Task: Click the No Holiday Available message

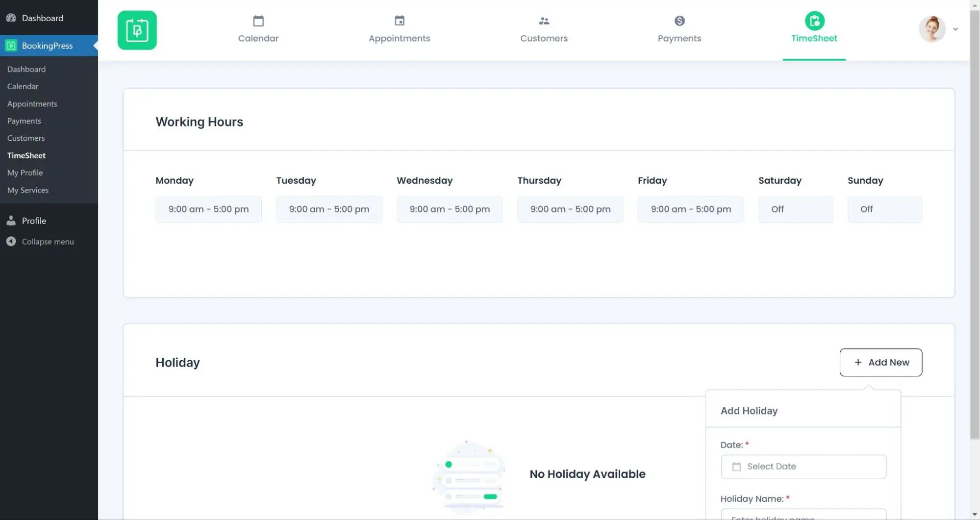Action: 587,474
